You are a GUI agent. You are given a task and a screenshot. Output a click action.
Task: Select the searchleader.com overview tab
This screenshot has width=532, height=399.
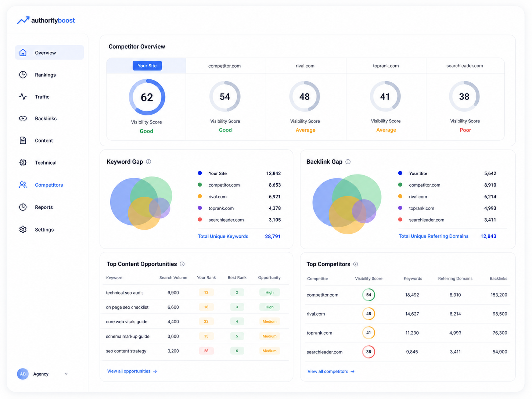pos(465,66)
